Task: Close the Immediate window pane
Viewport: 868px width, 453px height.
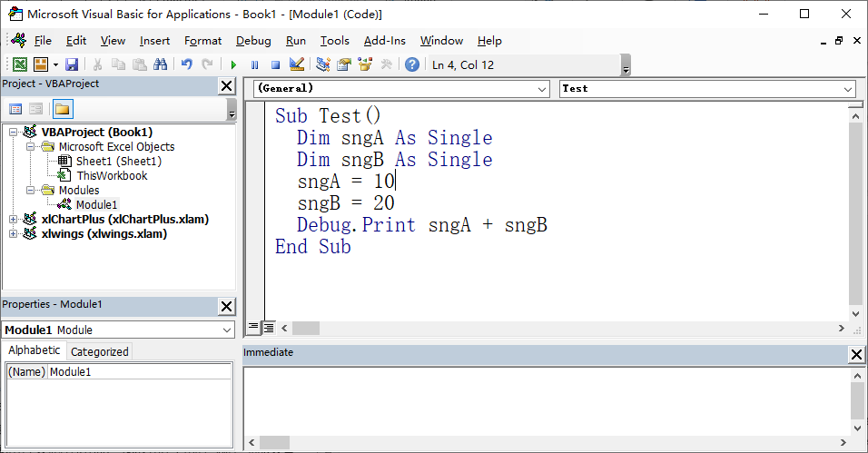Action: tap(856, 353)
